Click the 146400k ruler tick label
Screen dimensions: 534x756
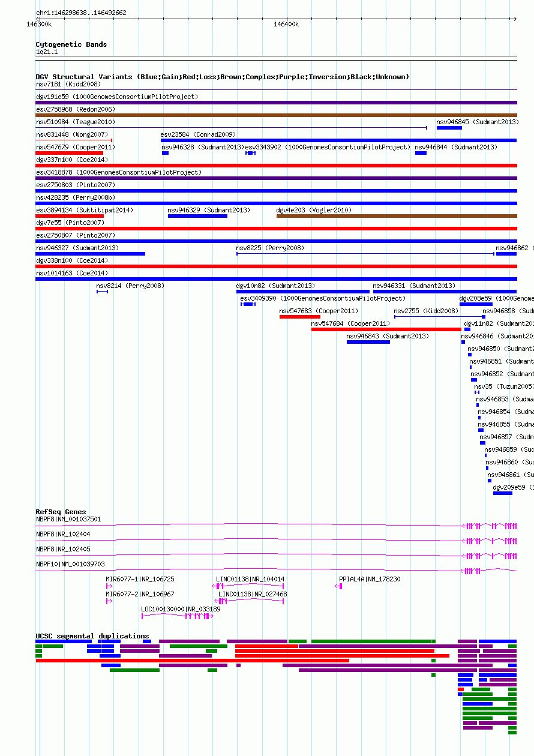pyautogui.click(x=286, y=24)
